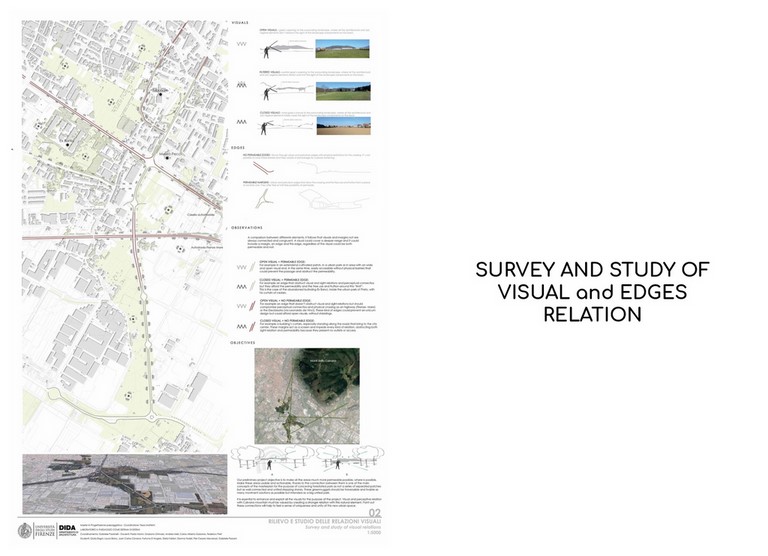768x556 pixels.
Task: Click the observer figure in open visuals diagram
Action: point(268,51)
